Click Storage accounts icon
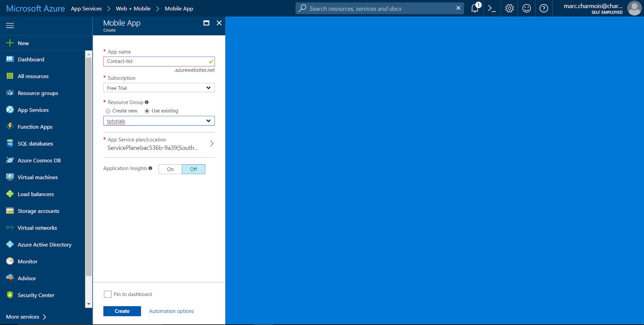The width and height of the screenshot is (644, 325). click(10, 211)
